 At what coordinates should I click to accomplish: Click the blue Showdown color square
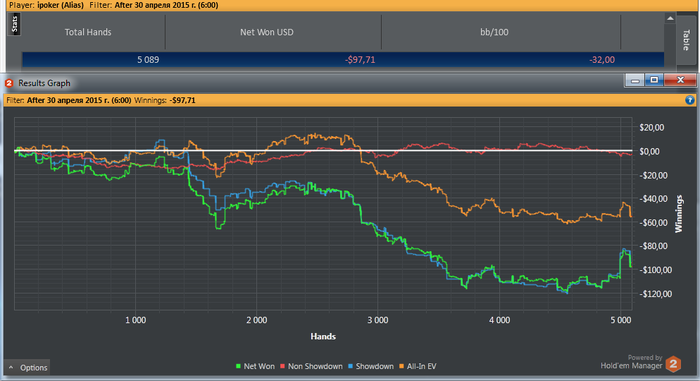[350, 366]
